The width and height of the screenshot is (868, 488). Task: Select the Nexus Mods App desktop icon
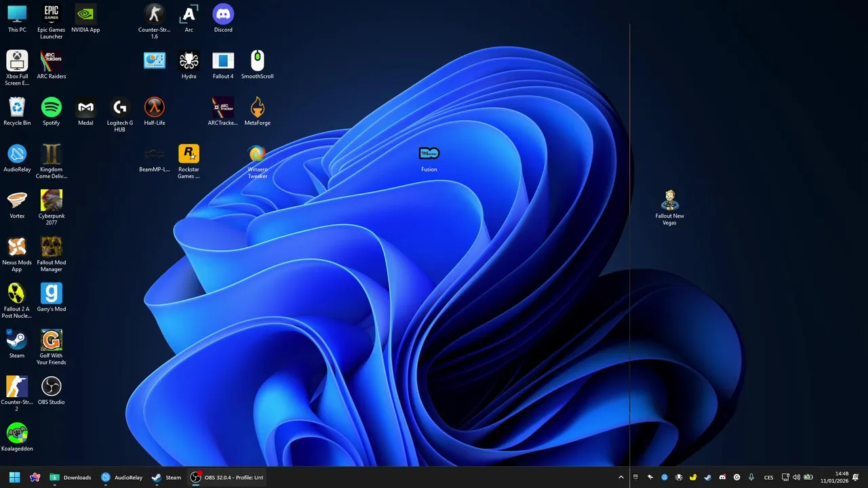pyautogui.click(x=17, y=254)
